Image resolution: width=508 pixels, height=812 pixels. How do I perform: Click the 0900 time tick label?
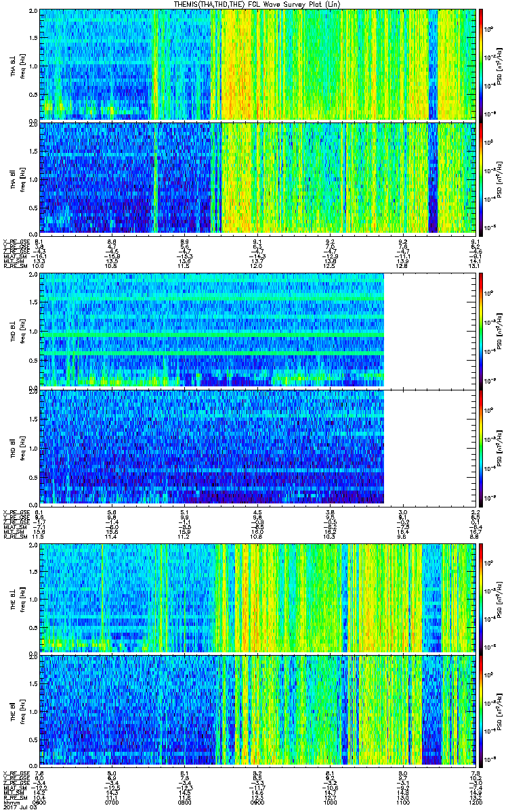[x=257, y=801]
